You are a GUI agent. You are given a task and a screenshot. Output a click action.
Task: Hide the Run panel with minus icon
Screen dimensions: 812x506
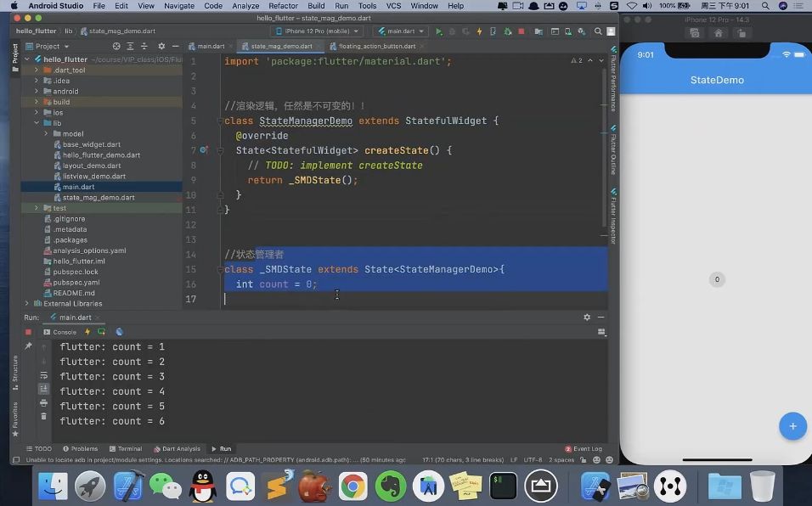pos(601,318)
